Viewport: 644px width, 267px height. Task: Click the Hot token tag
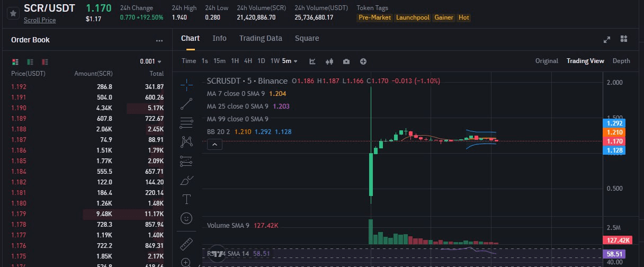463,17
